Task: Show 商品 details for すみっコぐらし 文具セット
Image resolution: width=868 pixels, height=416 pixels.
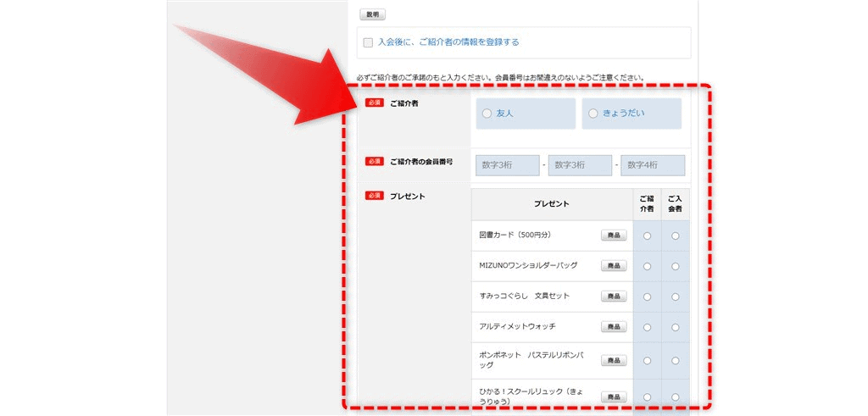Action: (x=614, y=297)
